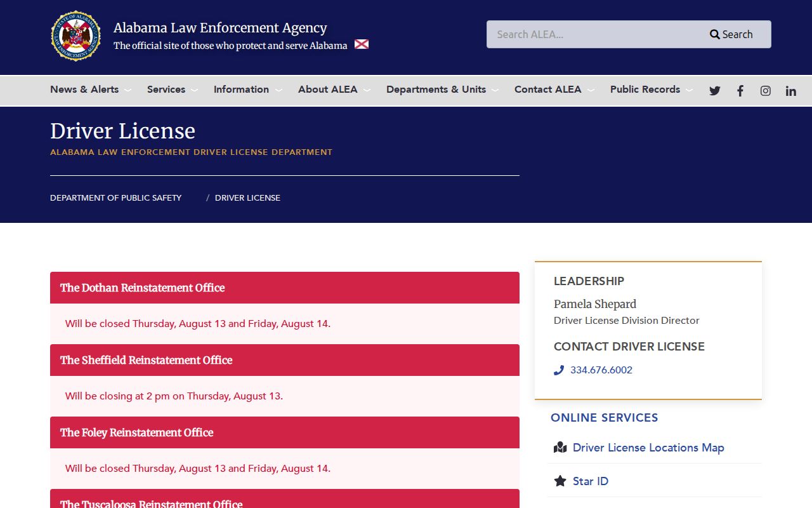Viewport: 812px width, 508px height.
Task: Open the ALEA Instagram page
Action: 766,91
